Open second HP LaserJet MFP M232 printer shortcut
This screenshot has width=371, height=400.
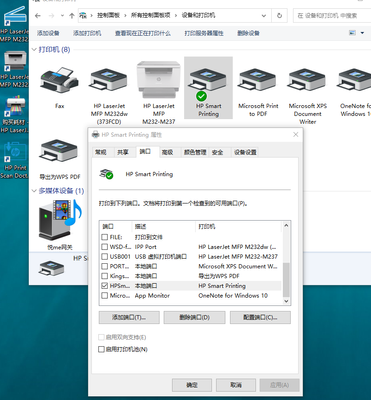[15, 69]
